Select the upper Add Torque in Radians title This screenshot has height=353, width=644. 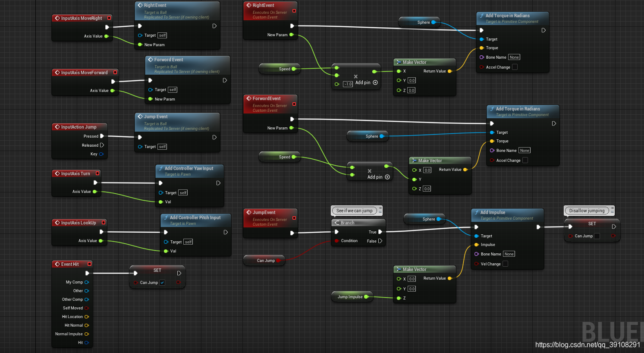pos(508,16)
